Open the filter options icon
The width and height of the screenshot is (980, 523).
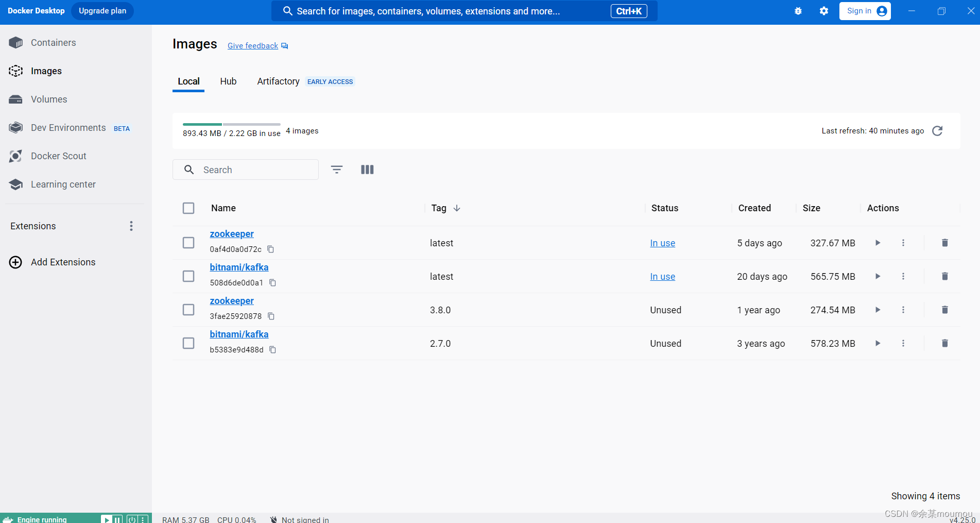point(337,170)
